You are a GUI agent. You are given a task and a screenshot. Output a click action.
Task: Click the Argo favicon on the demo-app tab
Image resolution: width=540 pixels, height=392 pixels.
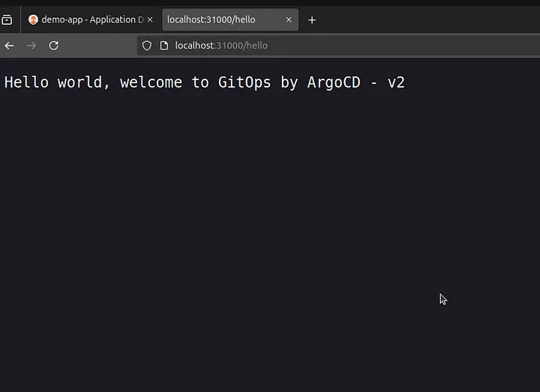[33, 20]
